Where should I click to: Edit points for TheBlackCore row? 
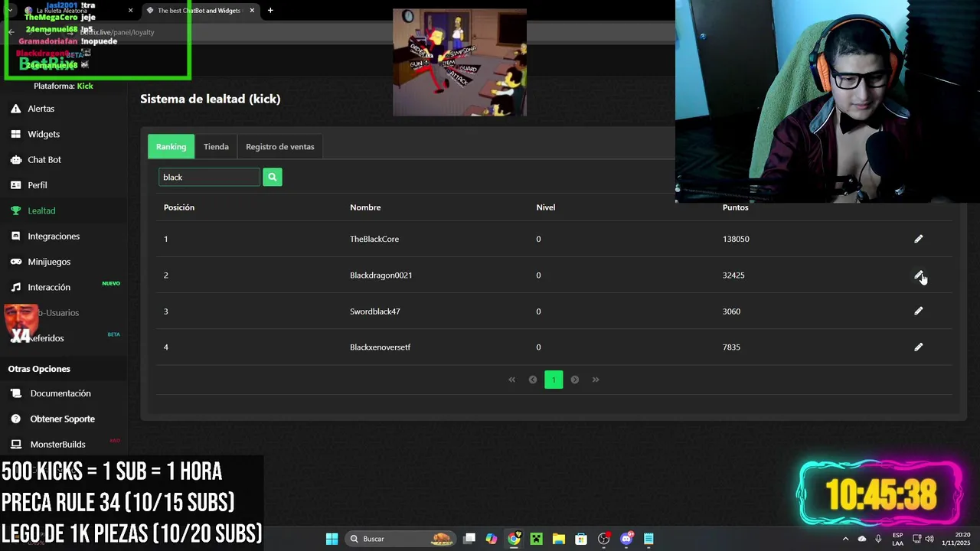(x=918, y=239)
